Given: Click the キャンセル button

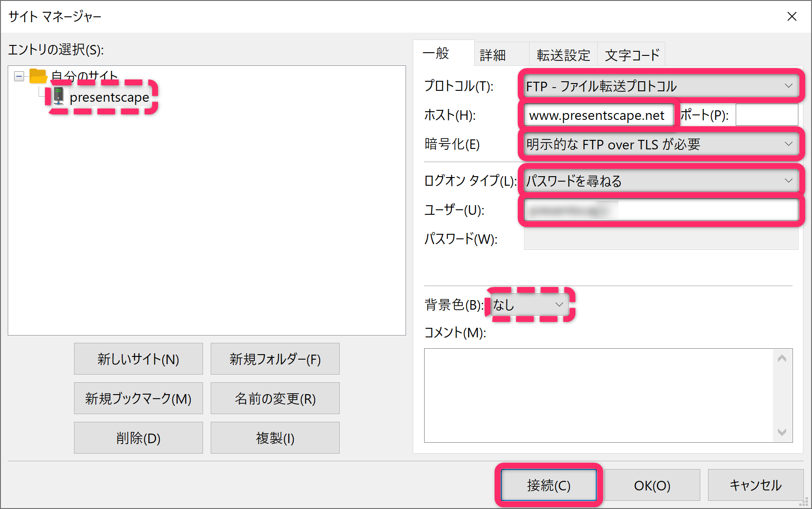Looking at the screenshot, I should click(x=755, y=485).
